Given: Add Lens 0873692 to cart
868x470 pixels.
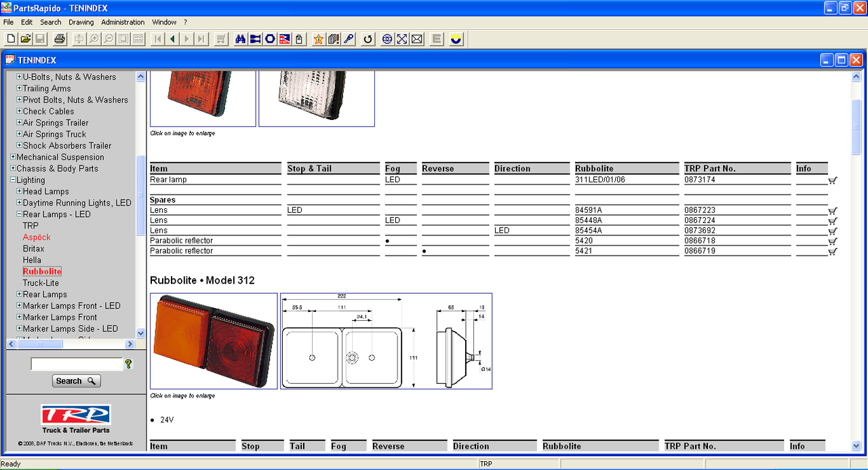Looking at the screenshot, I should click(x=832, y=231).
